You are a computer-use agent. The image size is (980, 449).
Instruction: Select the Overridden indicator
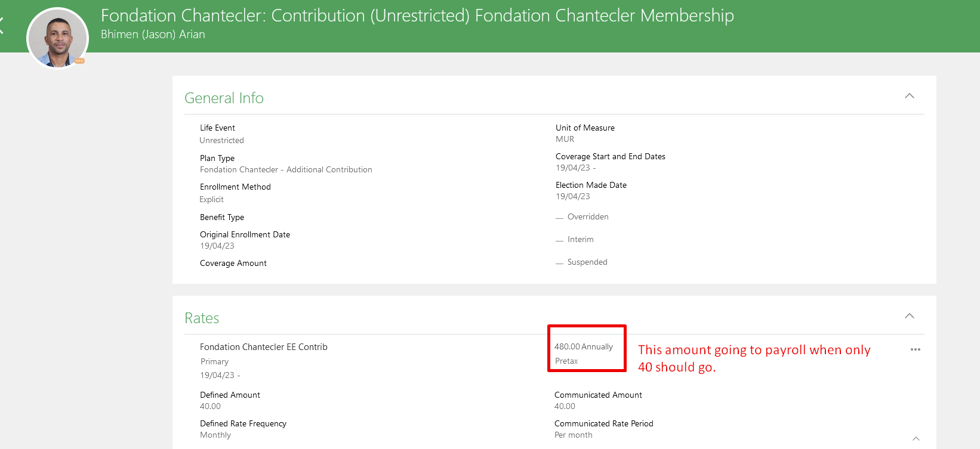582,217
